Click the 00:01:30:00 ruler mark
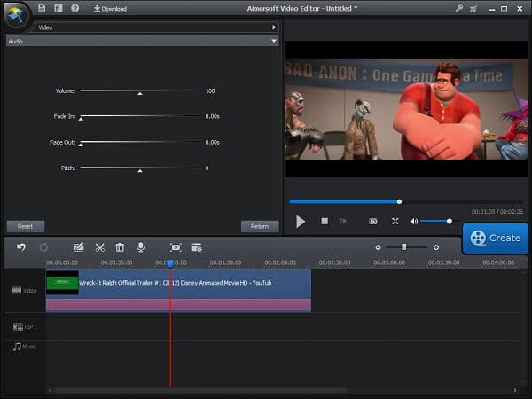The height and width of the screenshot is (399, 532). click(x=225, y=262)
